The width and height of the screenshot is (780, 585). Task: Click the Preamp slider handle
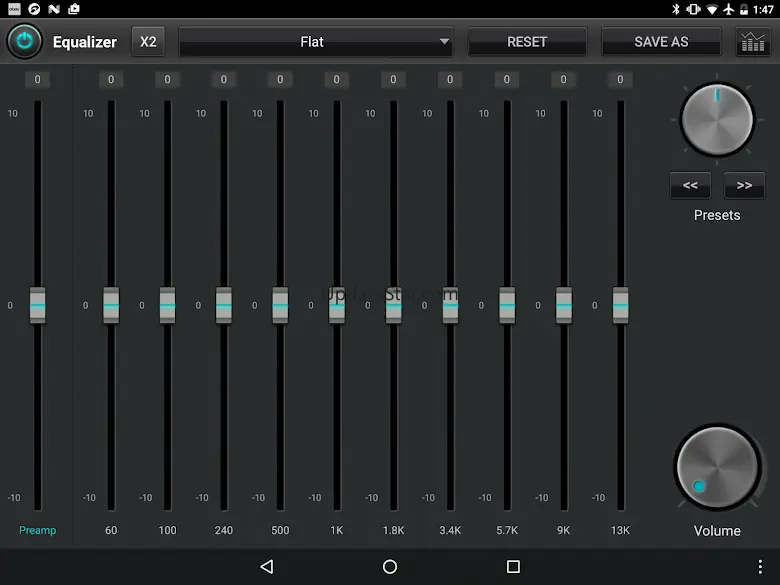point(37,305)
